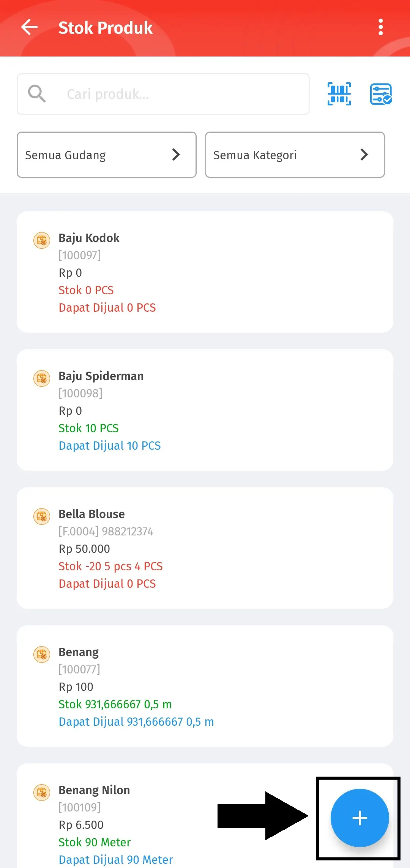Tap the barcode scanner icon
410x868 pixels.
(x=339, y=94)
